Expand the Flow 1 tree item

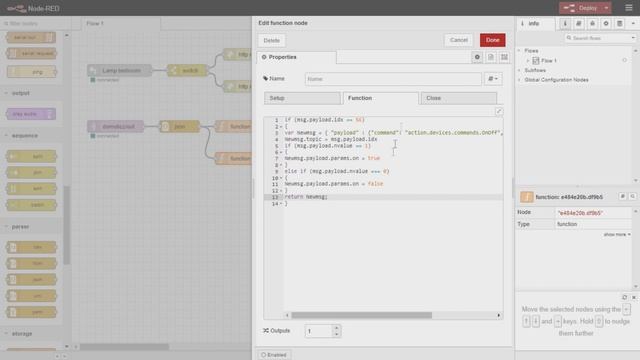[528, 61]
